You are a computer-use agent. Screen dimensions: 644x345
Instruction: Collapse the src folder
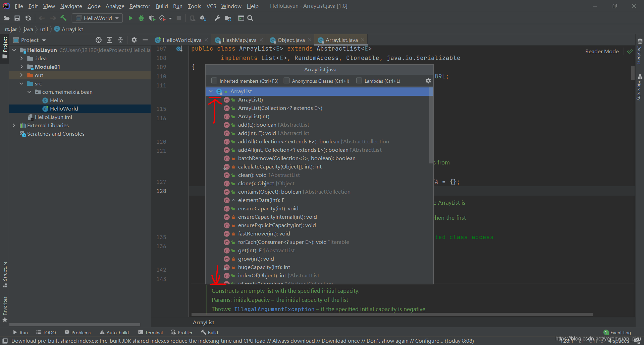[x=21, y=83]
